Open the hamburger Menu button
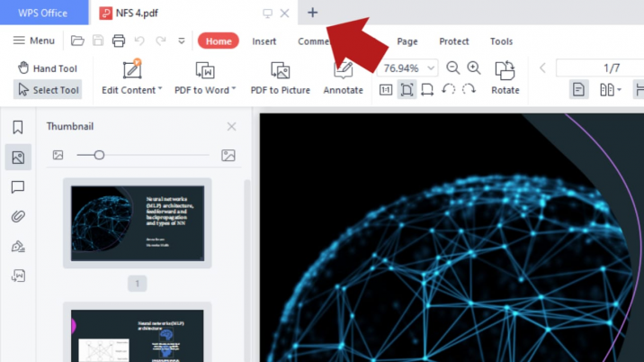This screenshot has height=362, width=644. (33, 41)
